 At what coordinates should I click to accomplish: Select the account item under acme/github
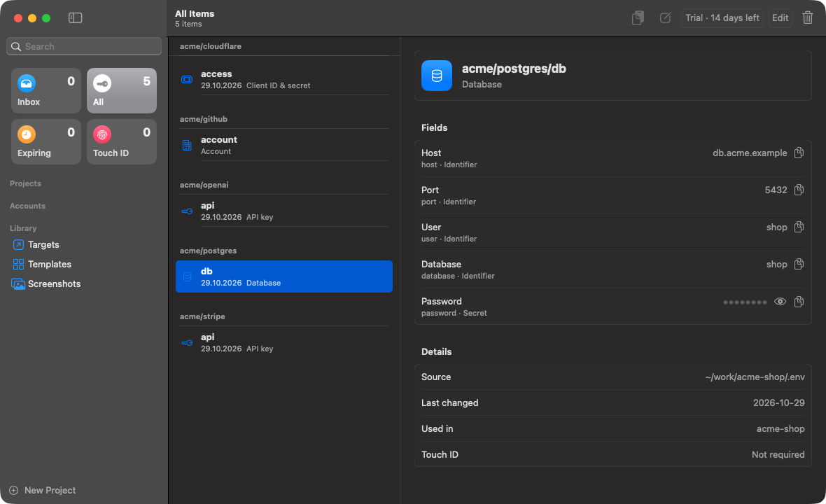click(284, 145)
